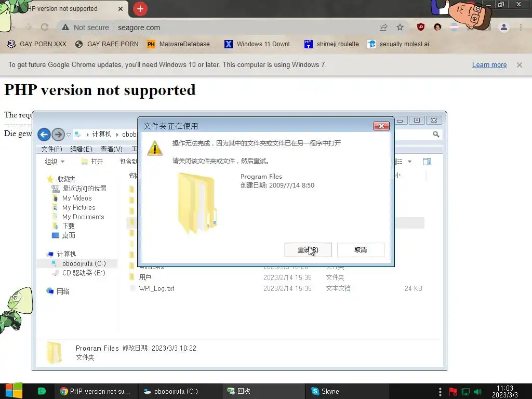The image size is (532, 399).
Task: Click Explorer forward navigation arrow
Action: 58,135
